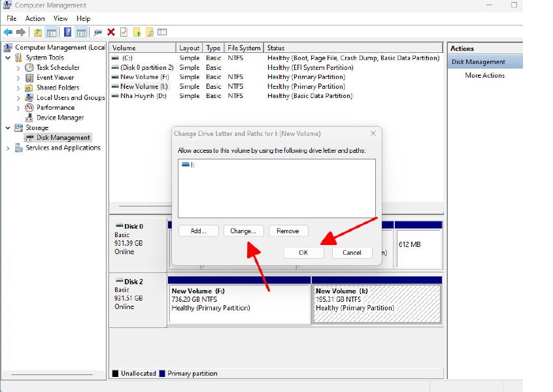Click the folder with magnifier toolbar icon
This screenshot has width=553, height=392.
(x=150, y=33)
